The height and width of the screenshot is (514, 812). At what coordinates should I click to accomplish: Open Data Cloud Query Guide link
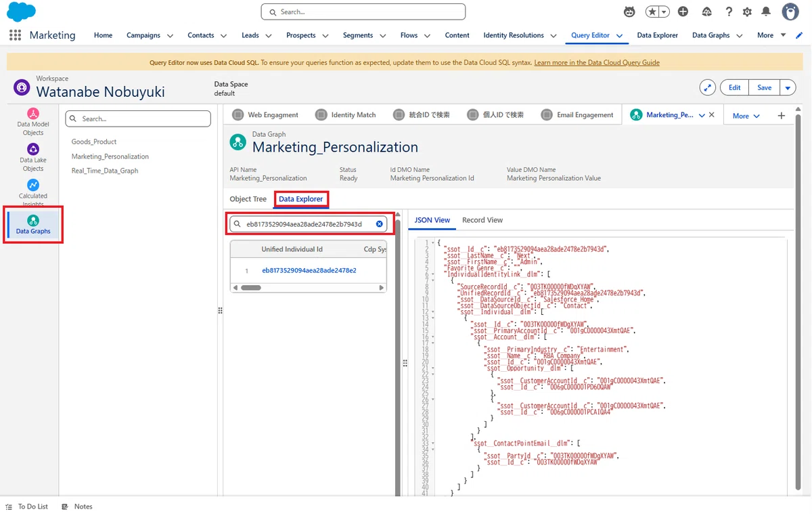(x=597, y=62)
